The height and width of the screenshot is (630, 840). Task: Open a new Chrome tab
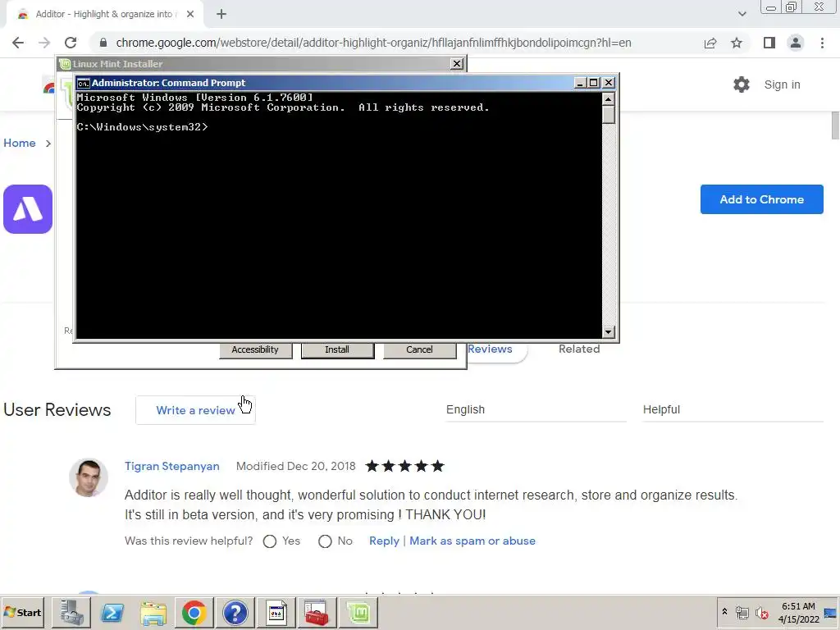[221, 15]
